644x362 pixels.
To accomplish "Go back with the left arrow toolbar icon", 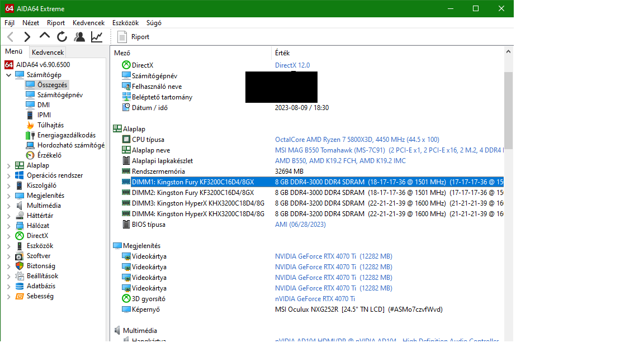I will click(11, 37).
